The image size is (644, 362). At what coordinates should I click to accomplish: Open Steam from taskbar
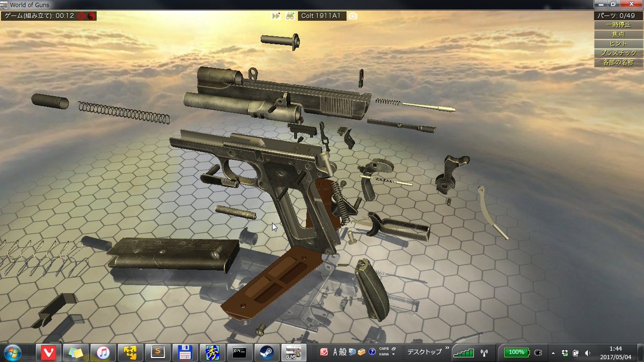click(x=267, y=352)
